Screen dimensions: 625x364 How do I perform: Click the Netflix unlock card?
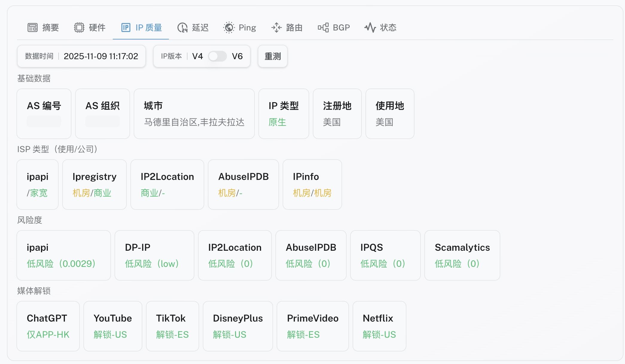(379, 326)
